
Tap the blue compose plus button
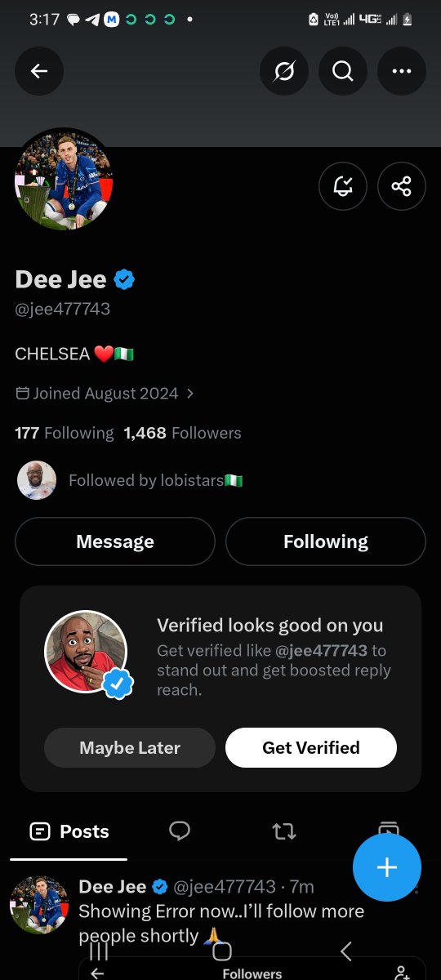pyautogui.click(x=387, y=867)
